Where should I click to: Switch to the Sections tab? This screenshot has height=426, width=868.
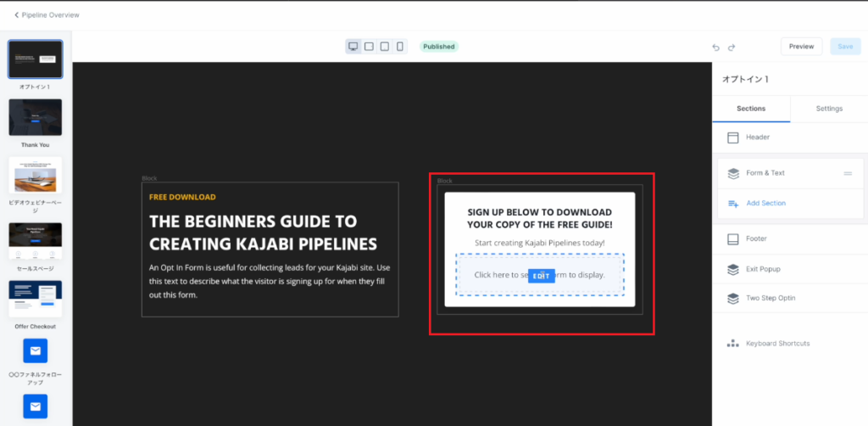point(751,109)
